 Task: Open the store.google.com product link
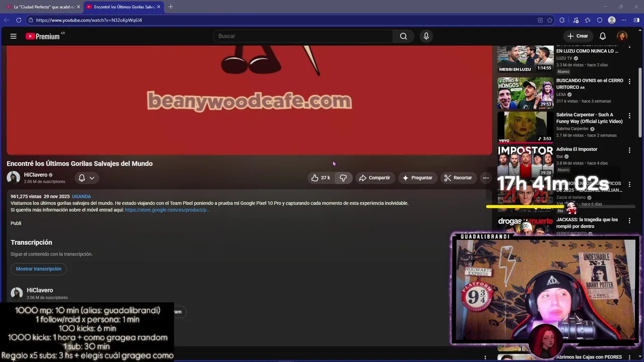167,210
